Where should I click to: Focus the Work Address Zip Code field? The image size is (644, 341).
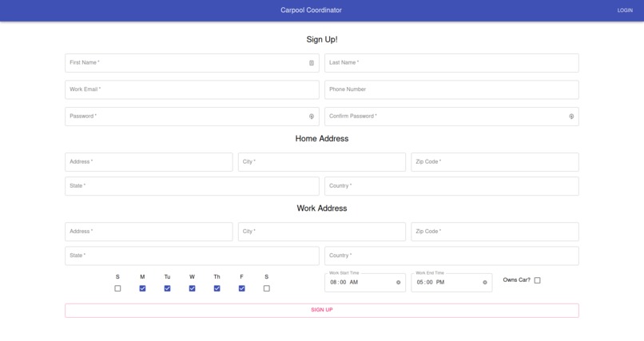click(495, 232)
